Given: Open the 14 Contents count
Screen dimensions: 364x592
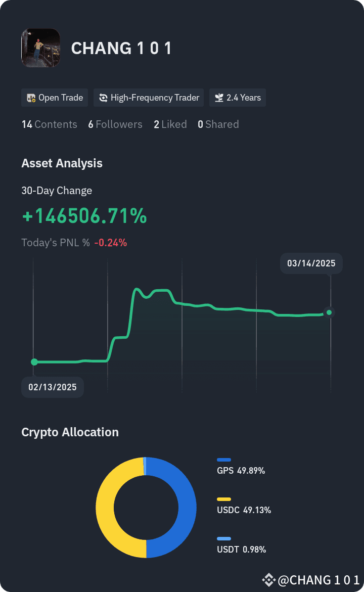Looking at the screenshot, I should [x=49, y=124].
